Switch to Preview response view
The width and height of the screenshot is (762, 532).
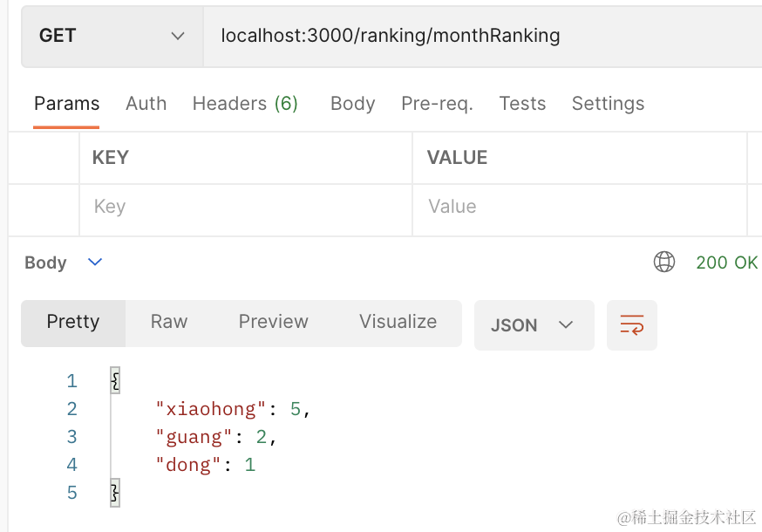(x=273, y=322)
